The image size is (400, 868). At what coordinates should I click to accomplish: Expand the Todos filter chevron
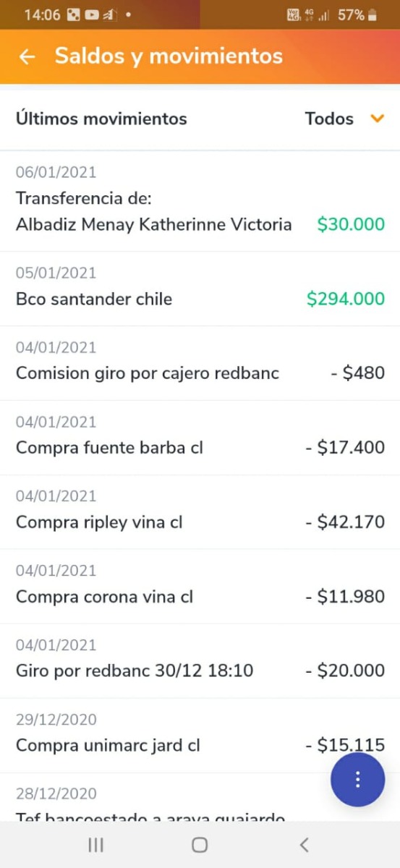point(377,119)
